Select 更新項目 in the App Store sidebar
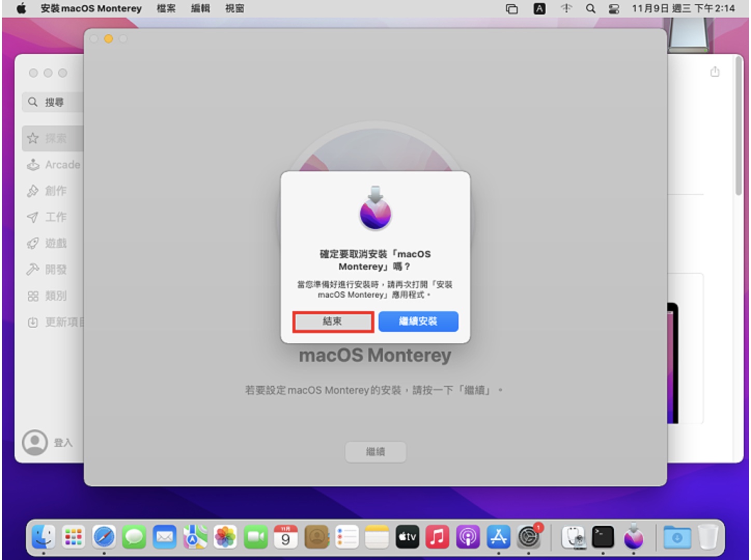This screenshot has height=560, width=751. click(x=54, y=323)
